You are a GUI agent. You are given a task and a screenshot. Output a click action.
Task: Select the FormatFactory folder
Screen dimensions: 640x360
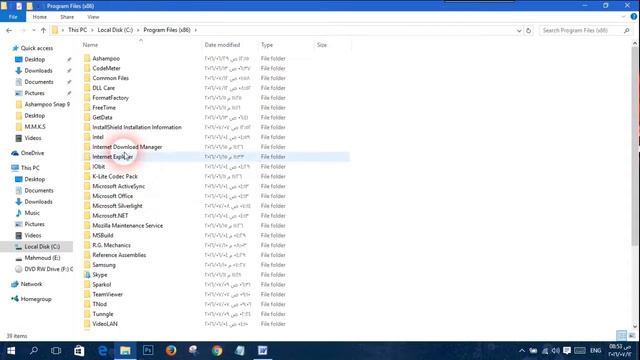pyautogui.click(x=111, y=98)
